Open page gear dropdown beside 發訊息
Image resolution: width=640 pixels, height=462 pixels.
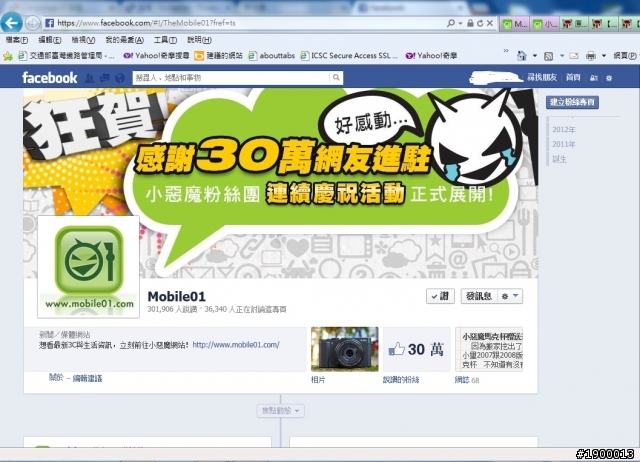click(510, 296)
